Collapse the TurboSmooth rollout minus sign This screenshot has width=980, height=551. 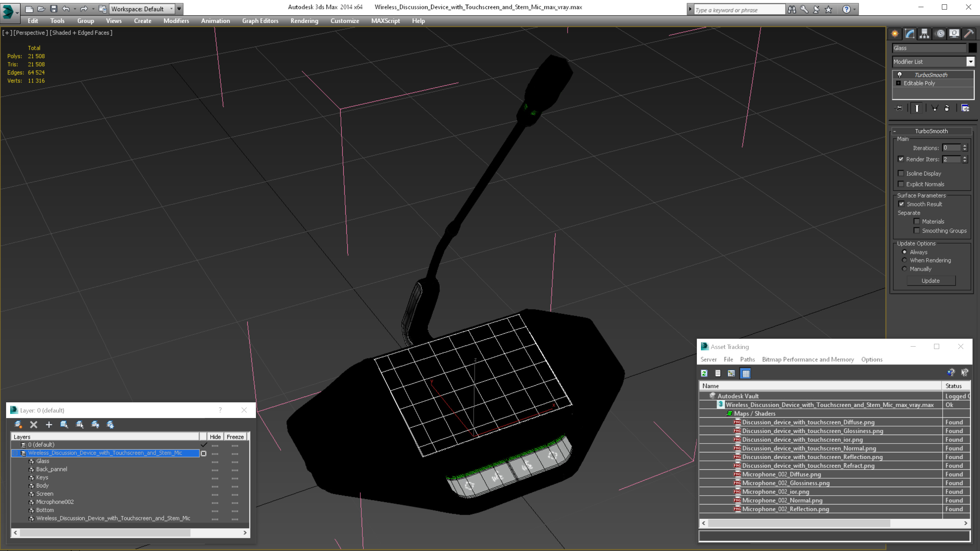point(895,131)
